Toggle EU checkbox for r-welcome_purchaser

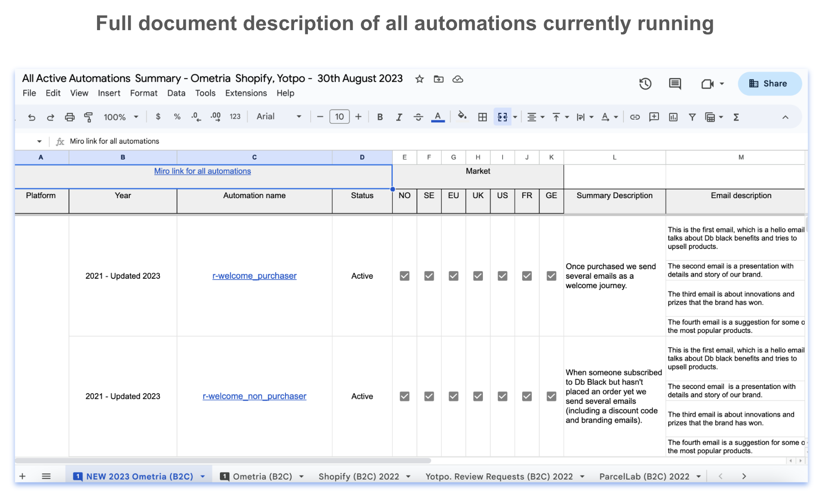[x=454, y=276]
